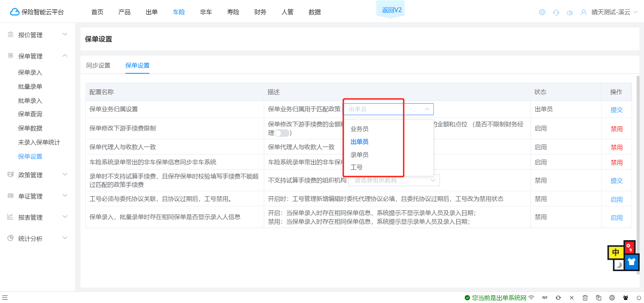Select 业务员 from the dropdown list
Image resolution: width=644 pixels, height=303 pixels.
359,129
